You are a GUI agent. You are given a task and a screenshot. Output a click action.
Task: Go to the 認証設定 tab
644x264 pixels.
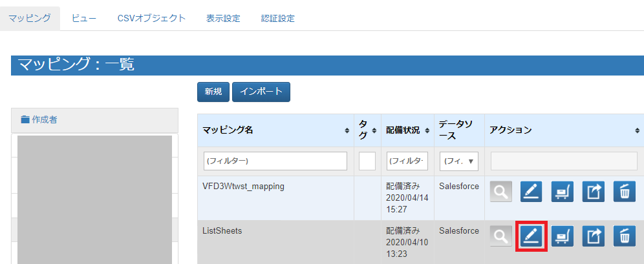click(277, 18)
